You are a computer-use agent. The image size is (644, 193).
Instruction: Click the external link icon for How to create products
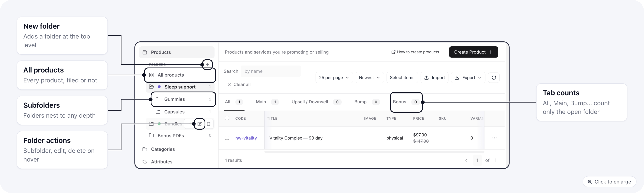(x=393, y=52)
